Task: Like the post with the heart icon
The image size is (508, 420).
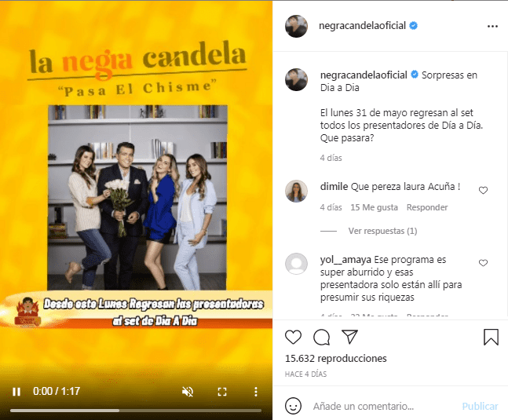Action: (x=293, y=337)
